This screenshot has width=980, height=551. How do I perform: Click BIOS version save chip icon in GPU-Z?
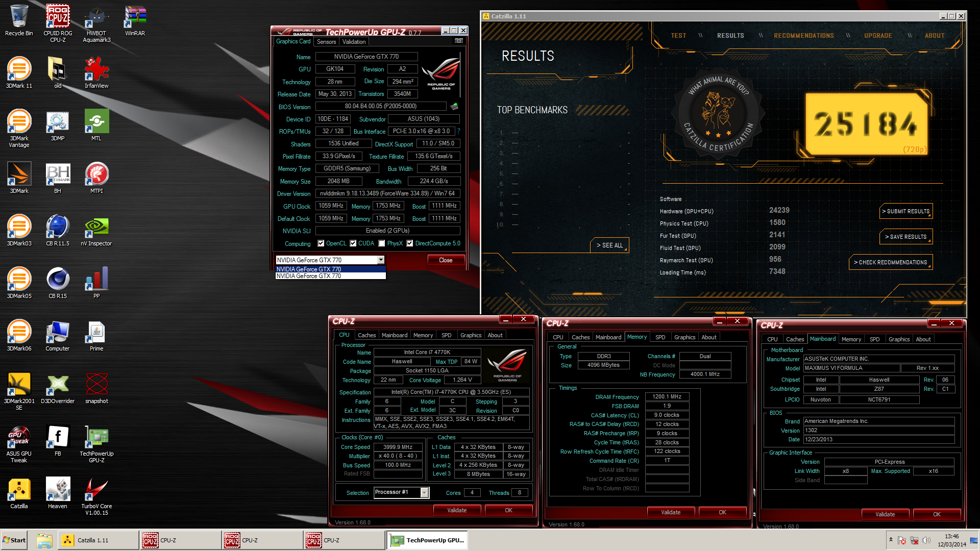[x=454, y=106]
